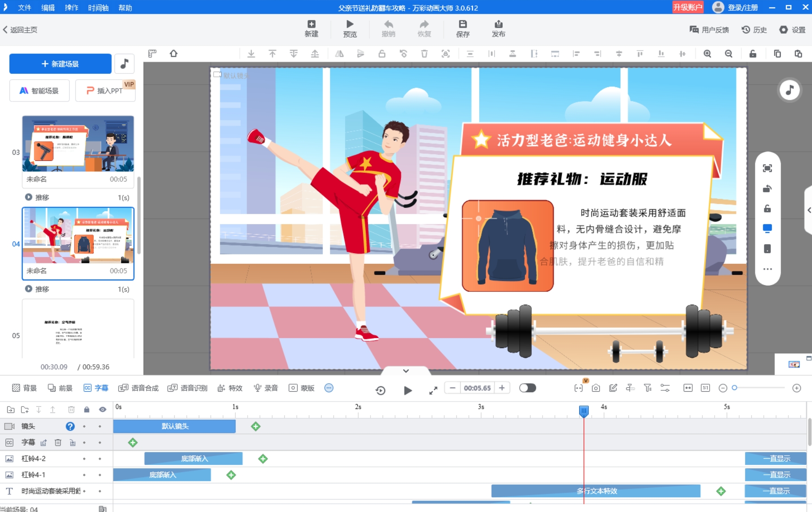Zoom out the canvas with magnifier minus
Image resolution: width=812 pixels, height=512 pixels.
click(x=728, y=54)
